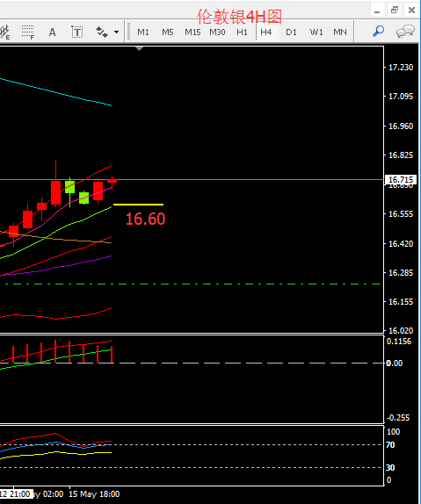Screen dimensions: 421x504
Task: Restore down the chart window
Action: click(395, 11)
